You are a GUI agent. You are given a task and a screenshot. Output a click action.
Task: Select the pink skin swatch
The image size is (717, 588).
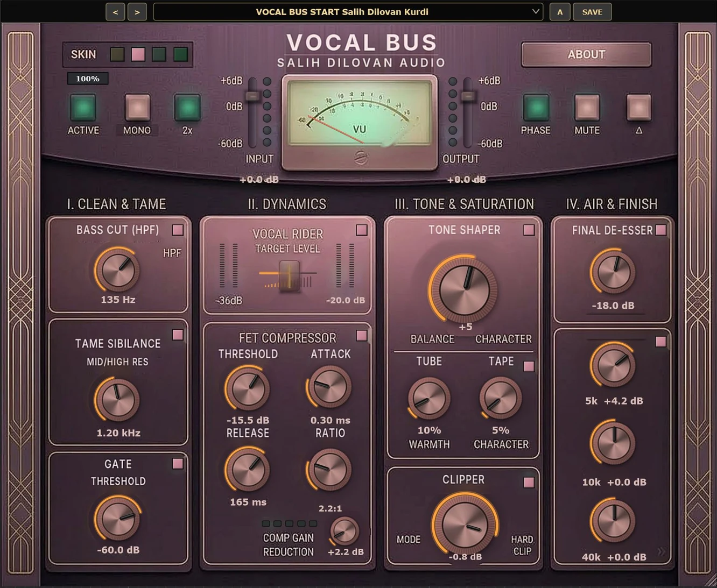point(138,54)
